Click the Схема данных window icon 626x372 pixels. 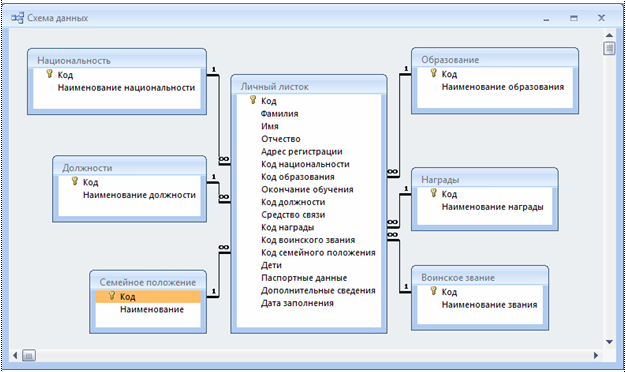click(x=17, y=18)
